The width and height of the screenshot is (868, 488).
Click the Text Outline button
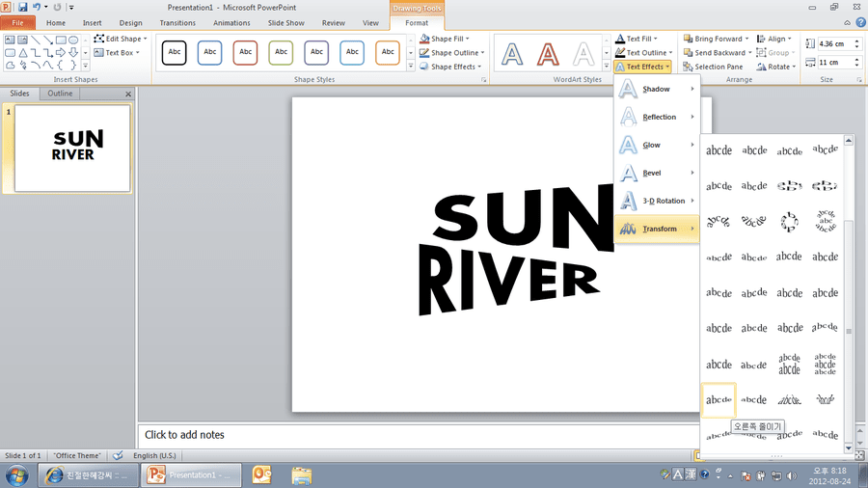point(644,53)
